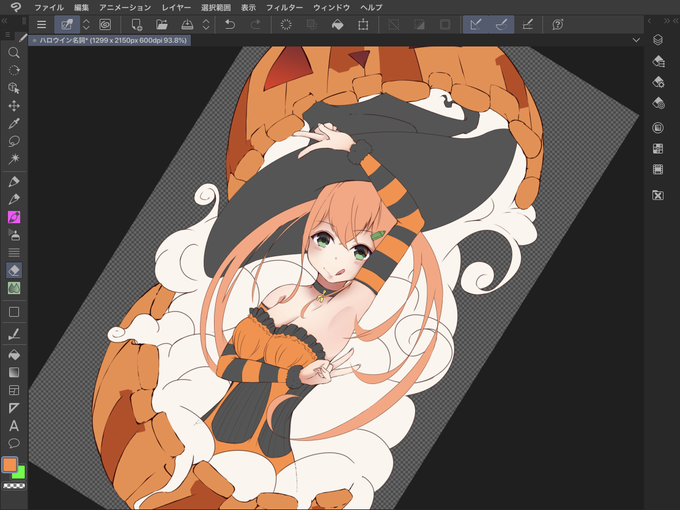Select the Object operation tool
The image size is (680, 510).
tap(14, 88)
